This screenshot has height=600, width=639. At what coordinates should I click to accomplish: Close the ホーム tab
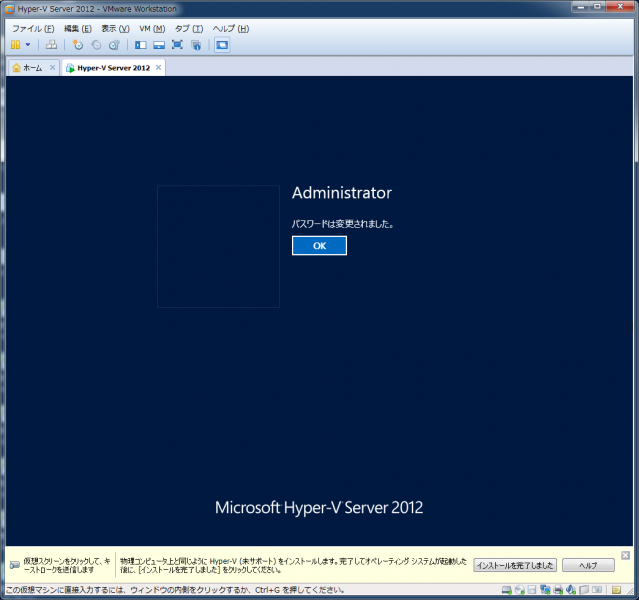pos(53,67)
